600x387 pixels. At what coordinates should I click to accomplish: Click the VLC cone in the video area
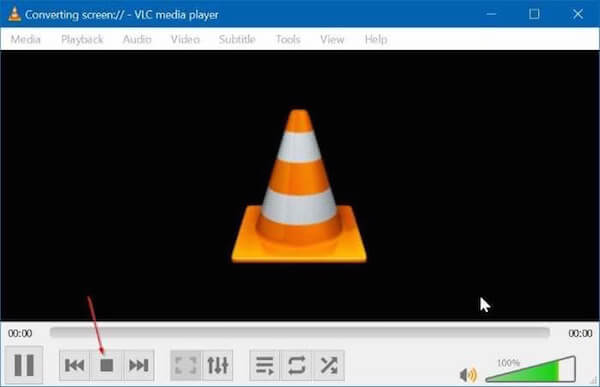[299, 186]
